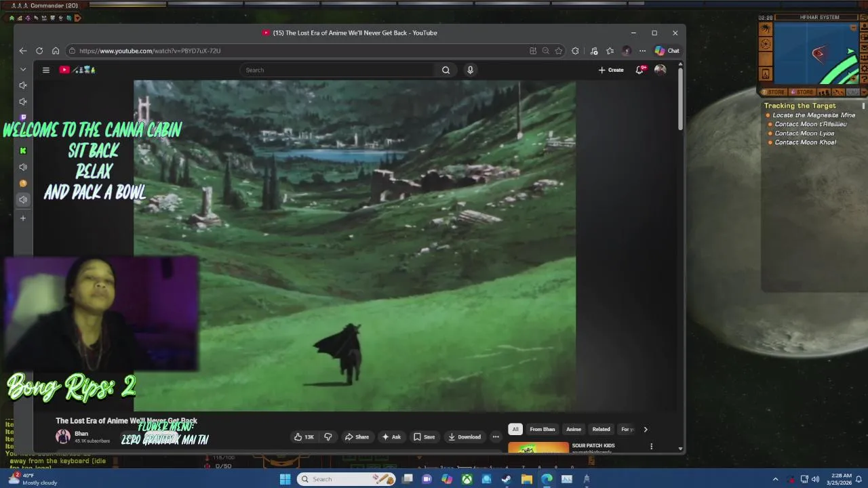The width and height of the screenshot is (868, 488).
Task: Favorite this page with the star icon
Action: click(559, 51)
